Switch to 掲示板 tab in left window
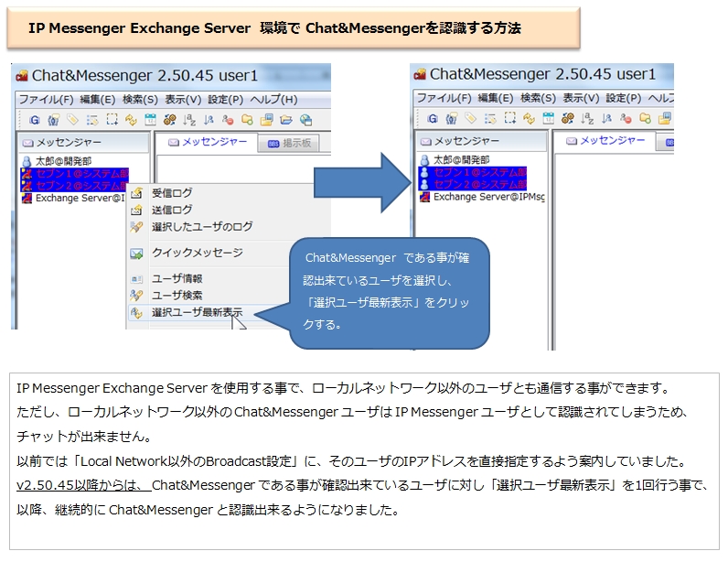This screenshot has height=562, width=728. pos(290,143)
